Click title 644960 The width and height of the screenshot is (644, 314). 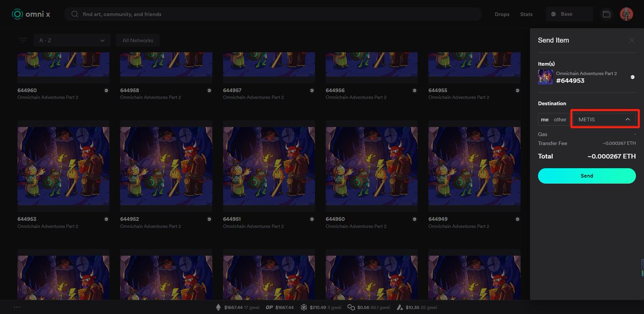[x=27, y=91]
